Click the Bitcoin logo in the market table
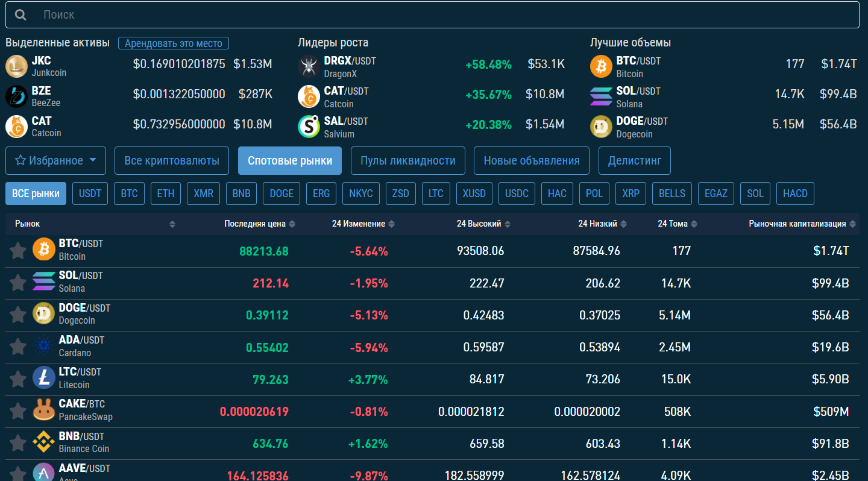This screenshot has width=868, height=481. point(43,250)
